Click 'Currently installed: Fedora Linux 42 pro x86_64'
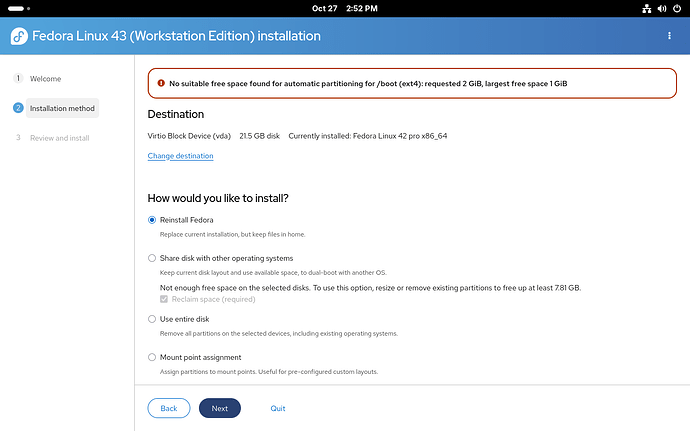This screenshot has height=431, width=690. click(x=368, y=136)
